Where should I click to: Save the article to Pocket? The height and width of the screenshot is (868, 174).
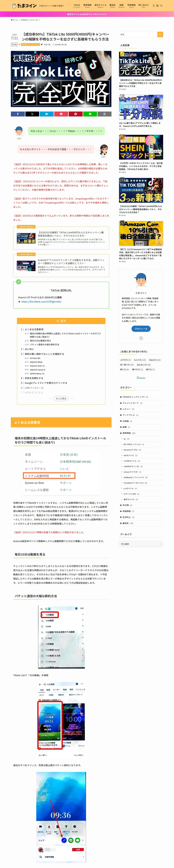[x=61, y=114]
